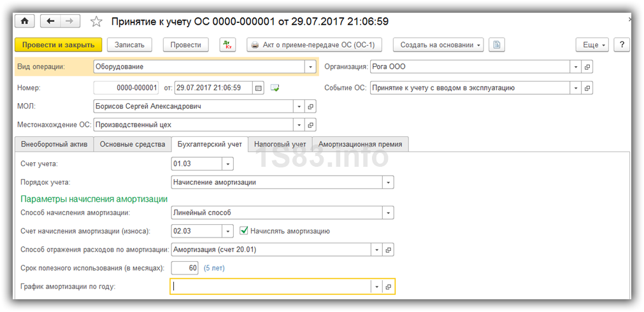This screenshot has height=312, width=644.
Task: Switch to Основные средства tab
Action: 132,144
